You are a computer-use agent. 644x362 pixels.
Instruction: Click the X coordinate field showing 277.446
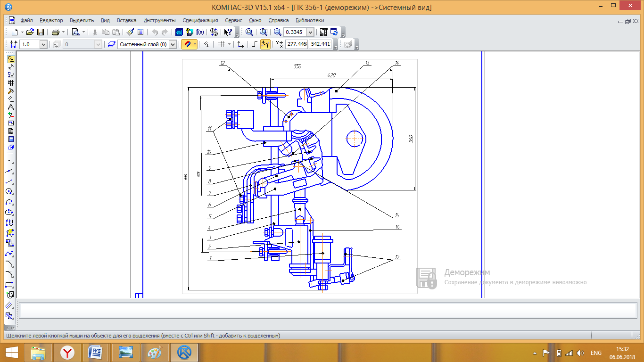296,44
